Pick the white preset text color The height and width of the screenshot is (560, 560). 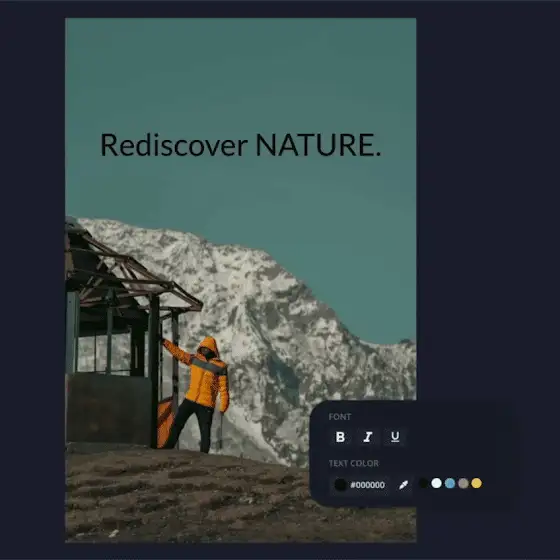(436, 483)
